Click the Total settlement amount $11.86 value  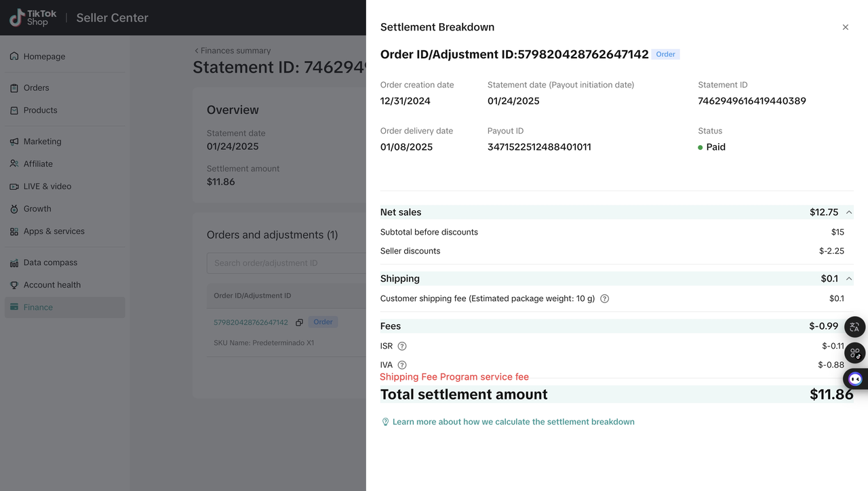tap(831, 395)
